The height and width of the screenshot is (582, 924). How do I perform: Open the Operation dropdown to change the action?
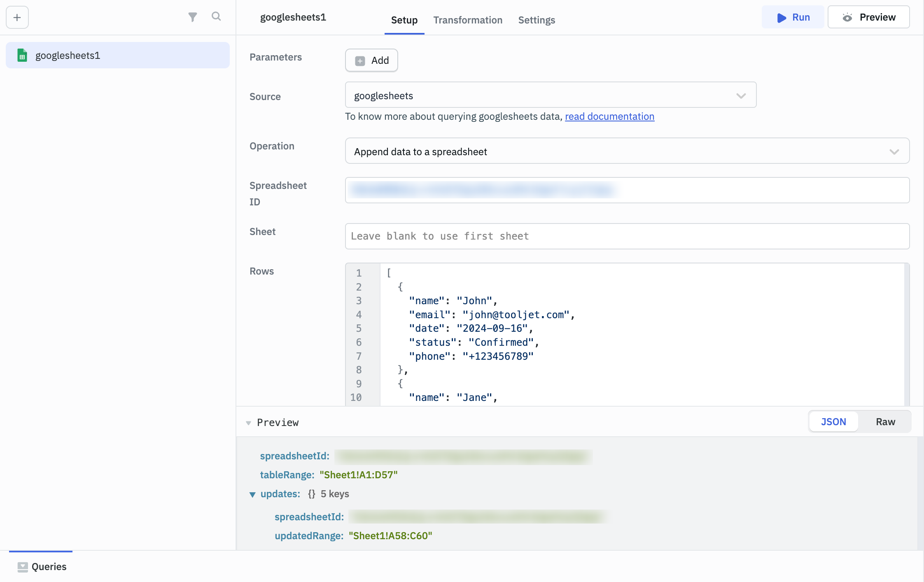[x=894, y=151]
